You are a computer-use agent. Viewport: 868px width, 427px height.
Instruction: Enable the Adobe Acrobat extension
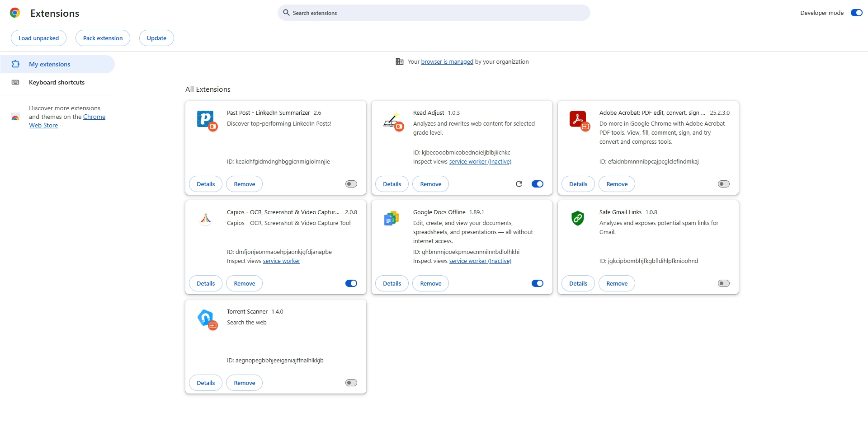click(x=724, y=184)
